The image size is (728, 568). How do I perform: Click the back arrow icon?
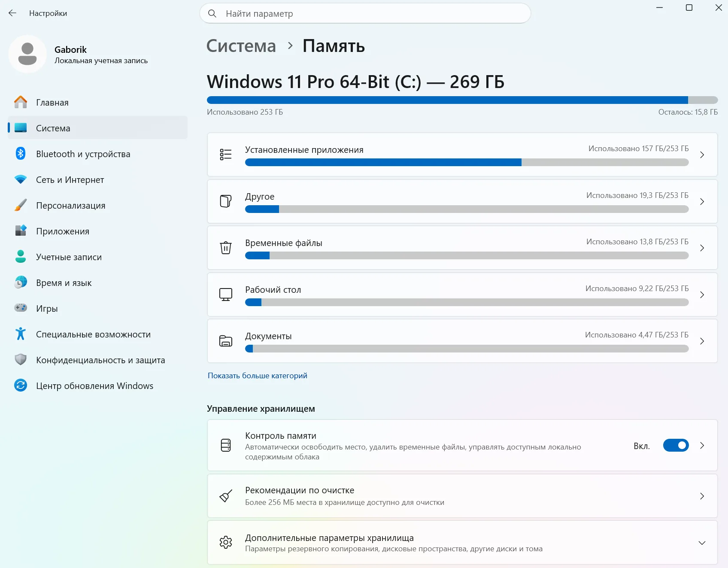tap(12, 13)
